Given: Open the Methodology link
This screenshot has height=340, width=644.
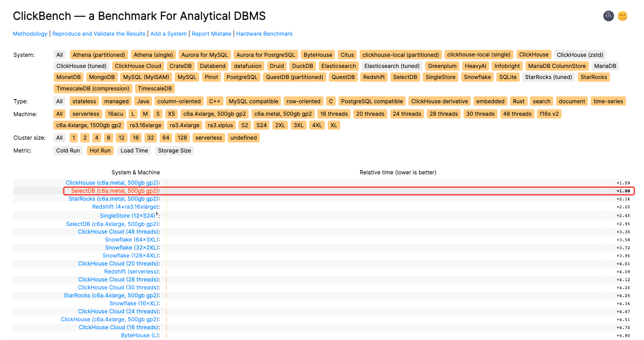Looking at the screenshot, I should 30,34.
